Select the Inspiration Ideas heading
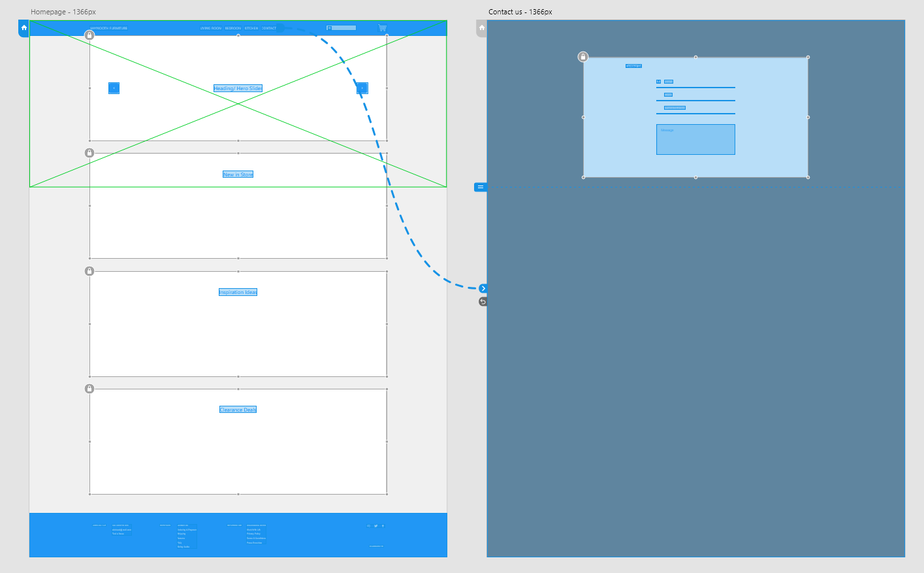The image size is (924, 573). click(x=238, y=292)
